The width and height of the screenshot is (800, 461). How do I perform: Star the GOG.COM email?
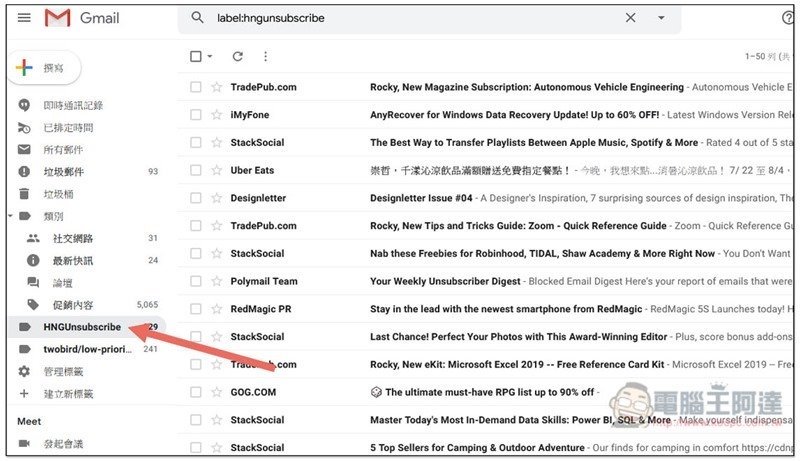click(x=217, y=393)
